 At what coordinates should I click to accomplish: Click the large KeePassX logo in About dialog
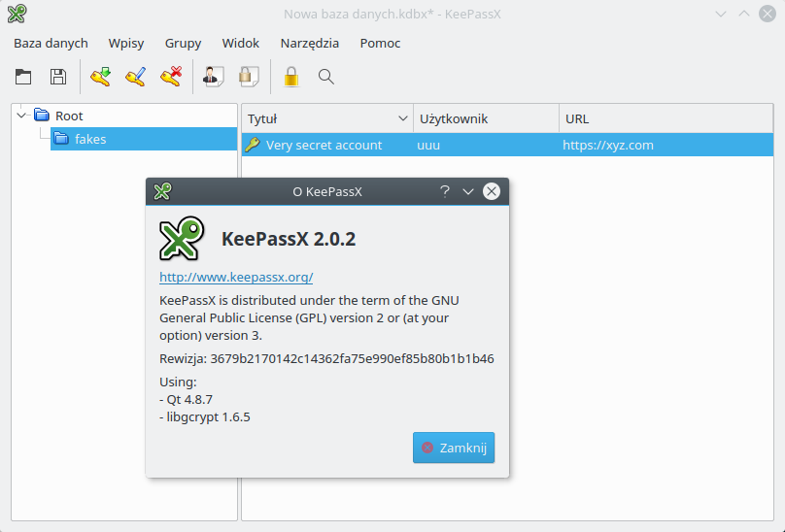click(x=182, y=238)
